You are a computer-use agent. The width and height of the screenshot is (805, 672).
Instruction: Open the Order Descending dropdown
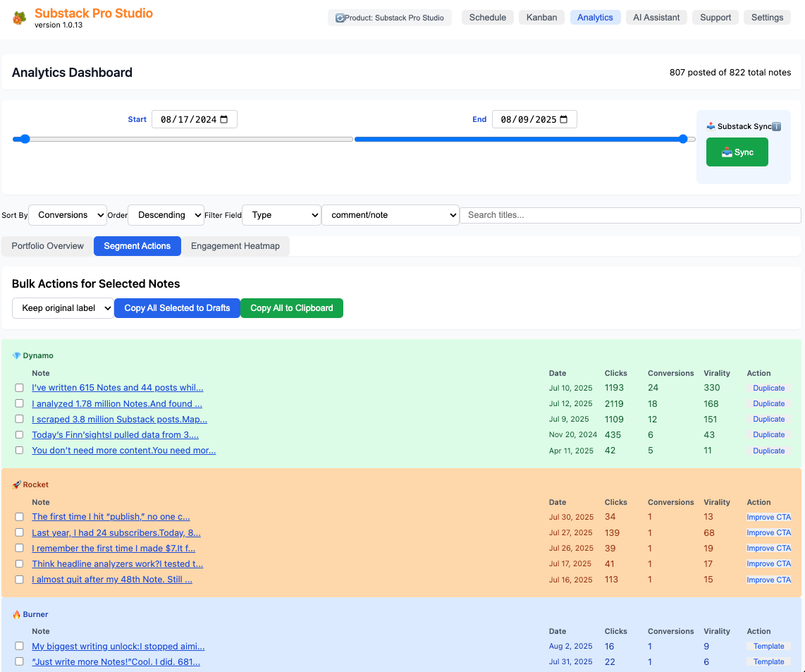pyautogui.click(x=166, y=215)
